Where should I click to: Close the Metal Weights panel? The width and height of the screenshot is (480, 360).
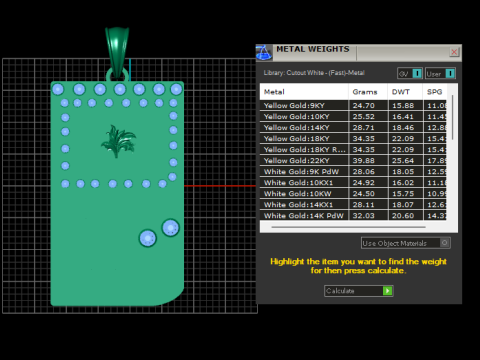pyautogui.click(x=454, y=52)
